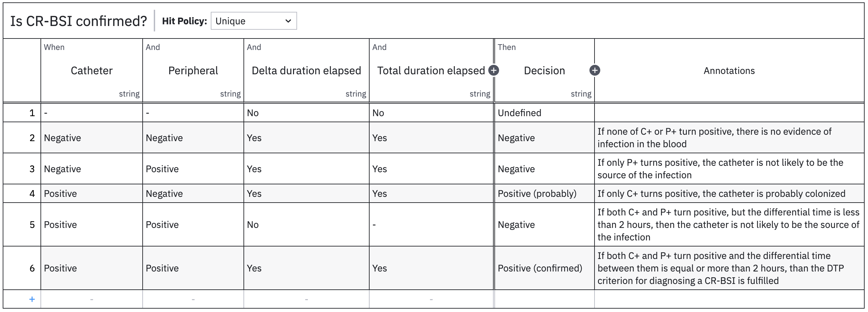The width and height of the screenshot is (868, 312).
Task: Select rule row number 4
Action: click(32, 193)
